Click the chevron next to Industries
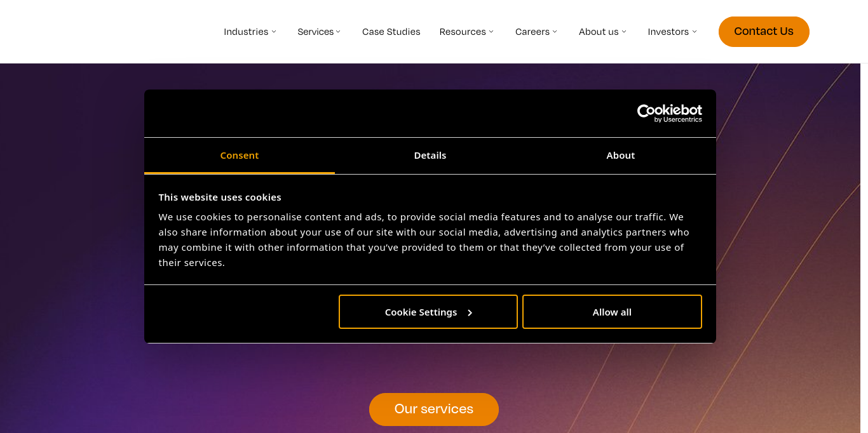This screenshot has height=433, width=868. click(x=274, y=31)
